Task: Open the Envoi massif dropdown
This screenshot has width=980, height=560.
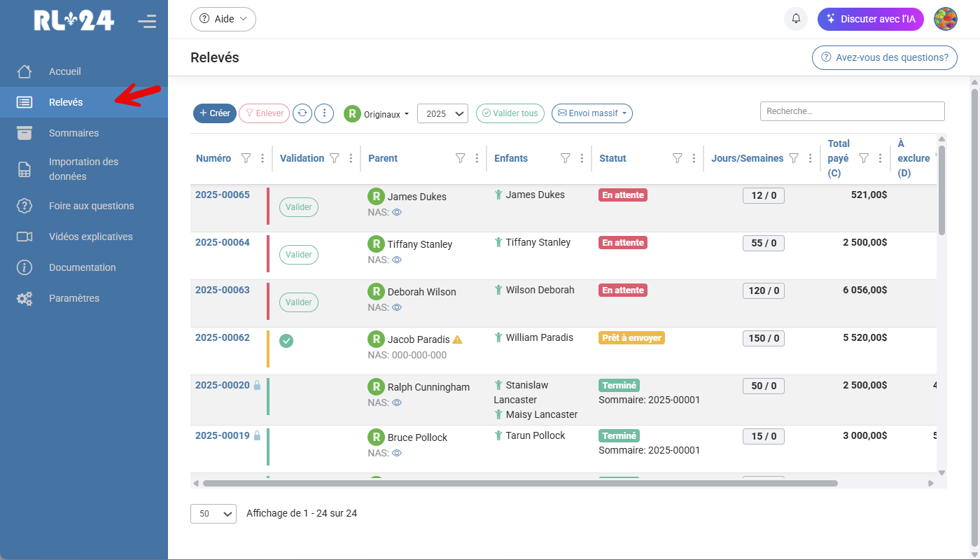Action: click(x=591, y=113)
